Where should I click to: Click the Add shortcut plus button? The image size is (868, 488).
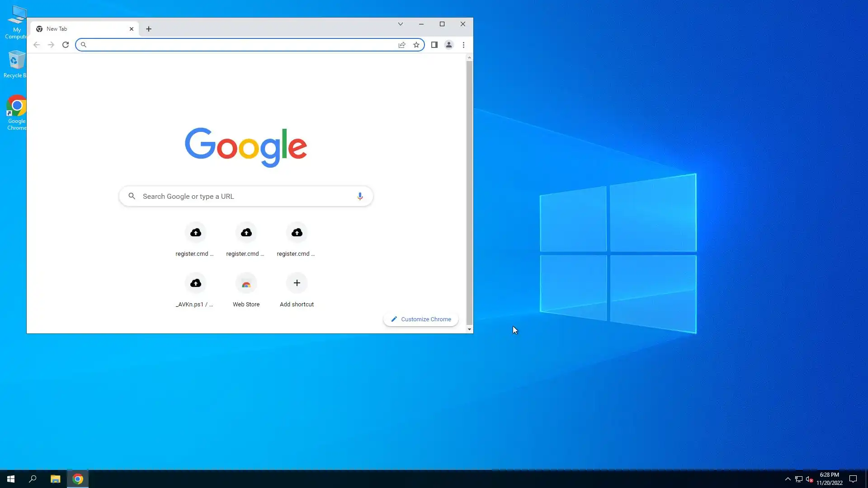[x=297, y=283]
